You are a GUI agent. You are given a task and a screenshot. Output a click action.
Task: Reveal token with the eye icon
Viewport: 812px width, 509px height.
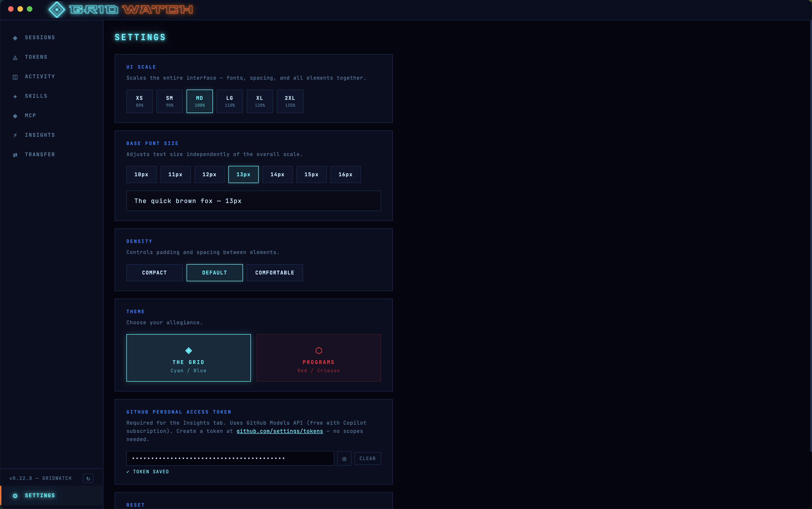(344, 458)
